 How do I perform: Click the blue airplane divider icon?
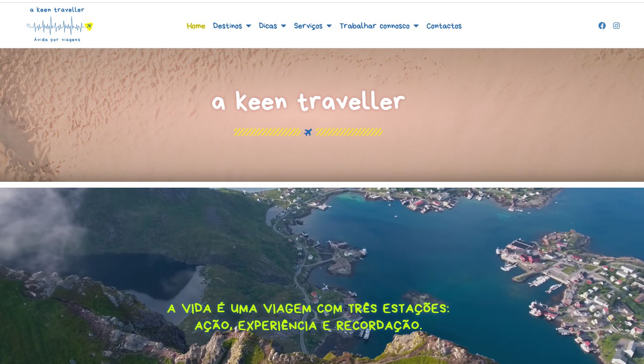[x=308, y=132]
